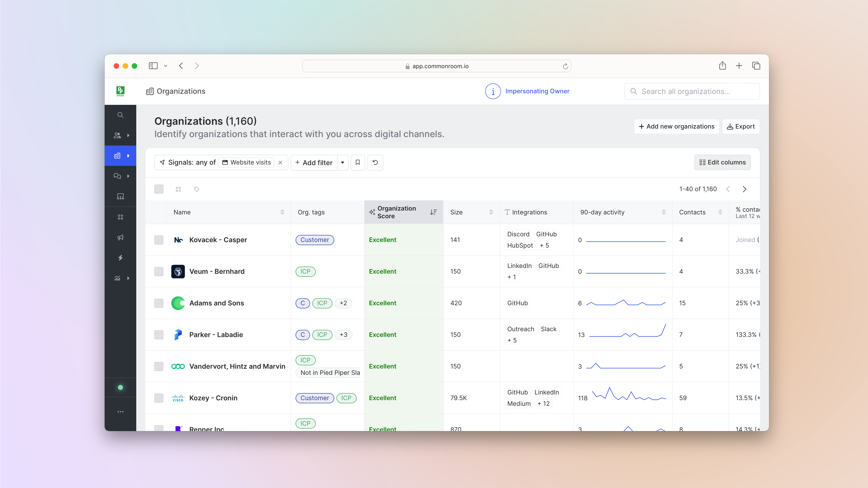The width and height of the screenshot is (868, 488).
Task: Click the sidebar more options ellipsis
Action: [x=120, y=412]
